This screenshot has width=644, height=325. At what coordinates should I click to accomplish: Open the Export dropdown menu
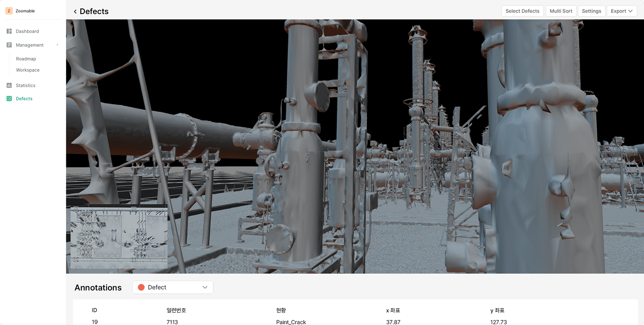coord(621,11)
